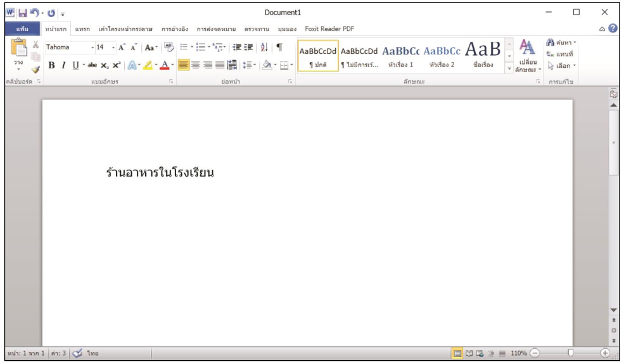Viewport: 624px width, 364px height.
Task: Toggle Italic formatting
Action: click(63, 65)
